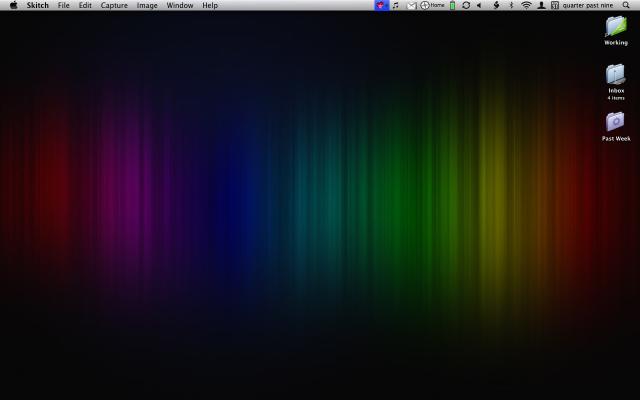Click the Home location menu bar item
Viewport: 640px width, 400px height.
click(432, 5)
